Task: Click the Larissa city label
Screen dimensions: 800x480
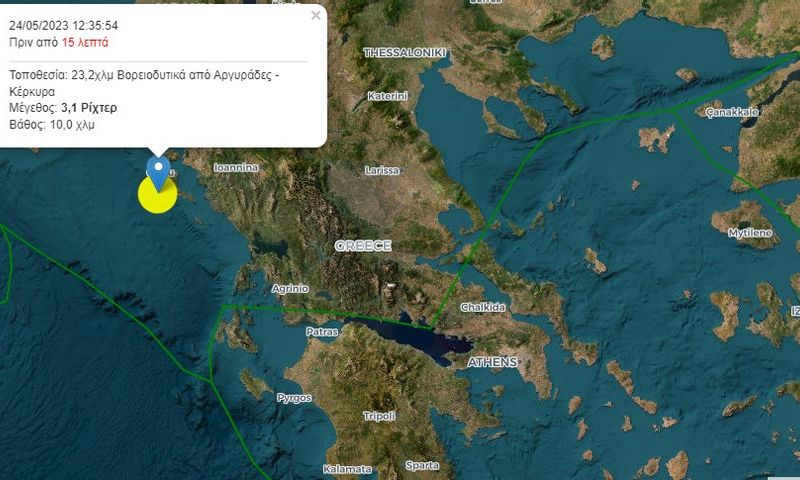Action: [x=382, y=170]
